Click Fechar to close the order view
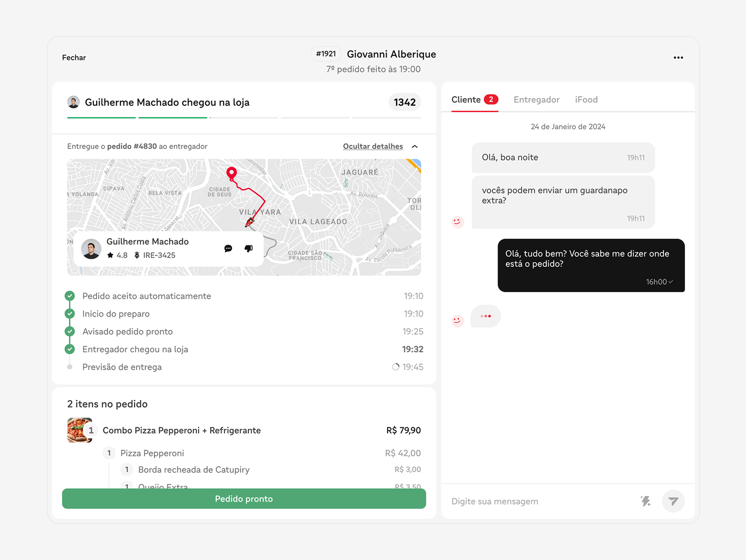746x560 pixels. [74, 57]
